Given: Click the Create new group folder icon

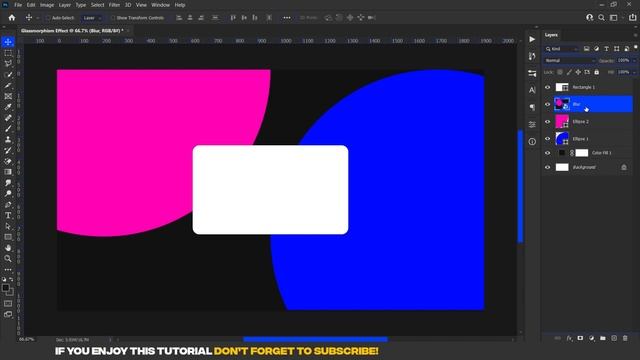Looking at the screenshot, I should (603, 338).
